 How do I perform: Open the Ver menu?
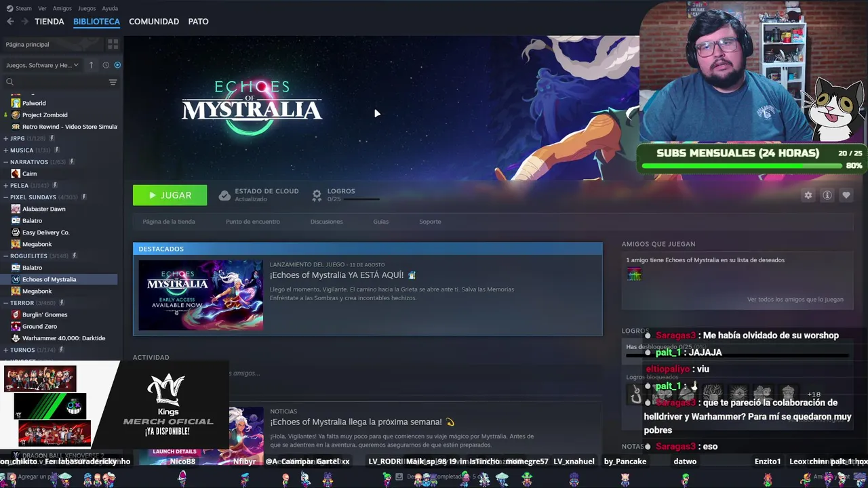pyautogui.click(x=42, y=8)
